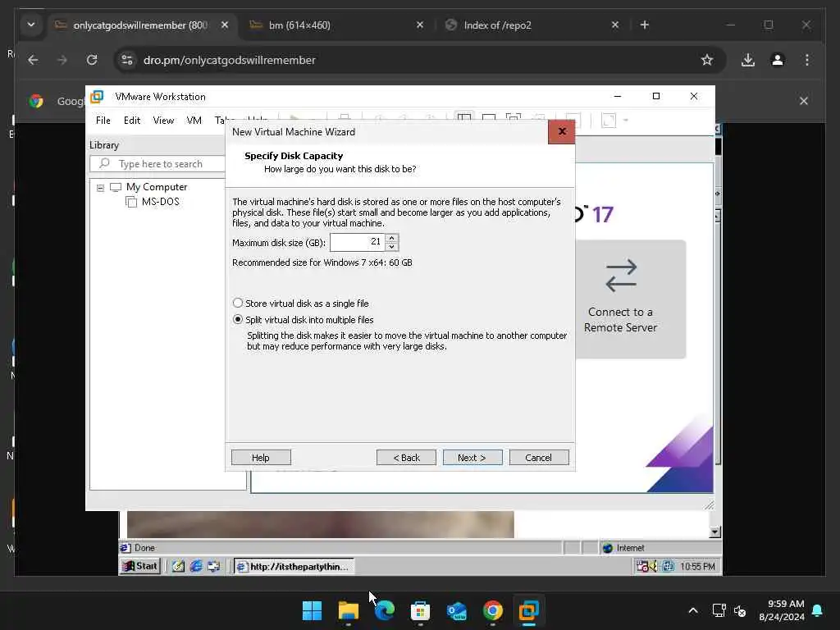Viewport: 840px width, 630px height.
Task: Click the < Back button in wizard
Action: pyautogui.click(x=406, y=458)
